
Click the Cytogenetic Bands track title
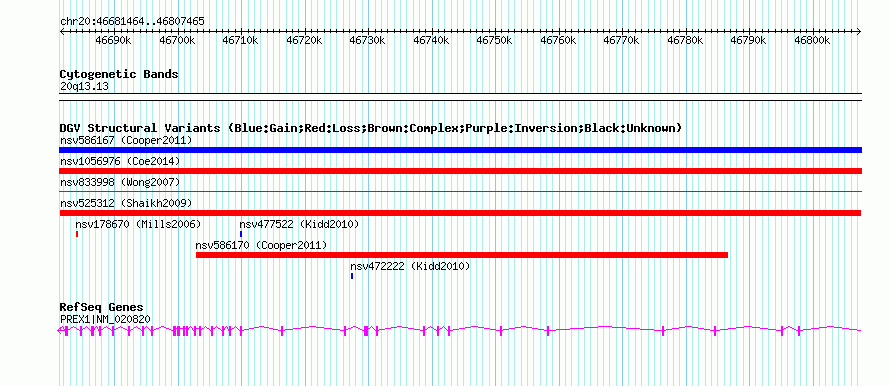tap(119, 74)
